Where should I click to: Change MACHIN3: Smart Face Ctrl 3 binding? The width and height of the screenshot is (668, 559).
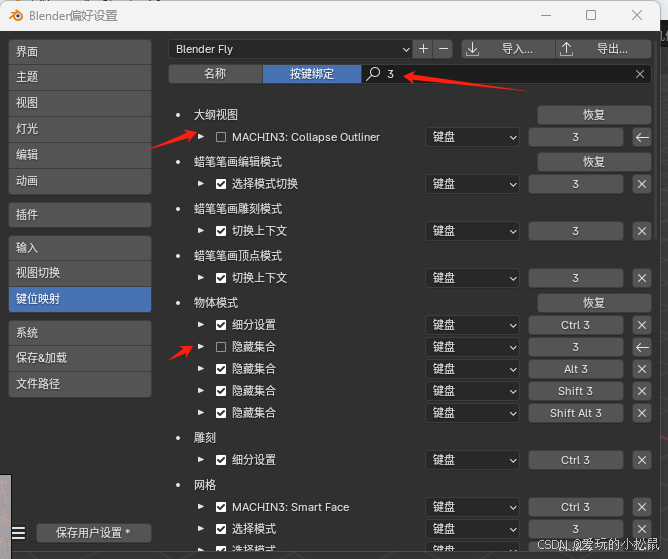click(576, 507)
